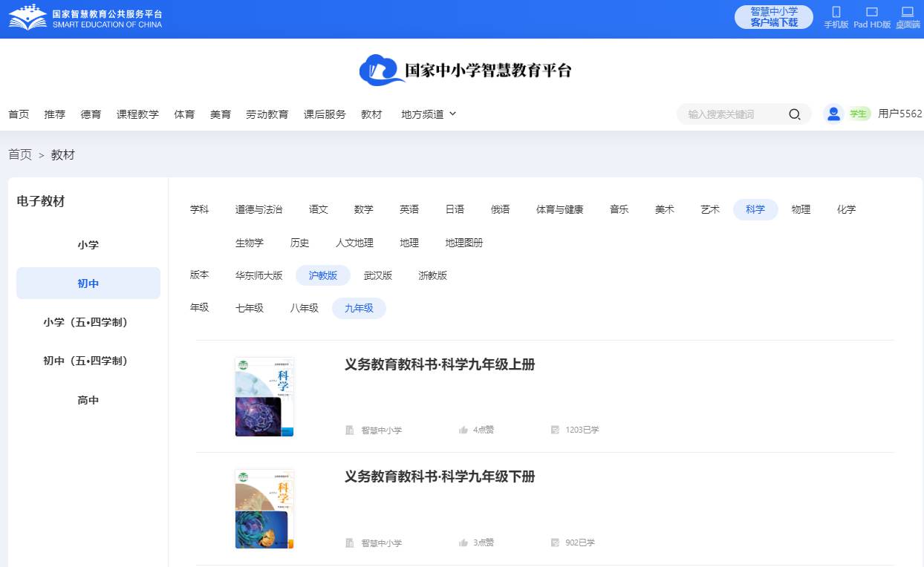This screenshot has width=924, height=567.
Task: Choose subject 英语
Action: pyautogui.click(x=409, y=209)
